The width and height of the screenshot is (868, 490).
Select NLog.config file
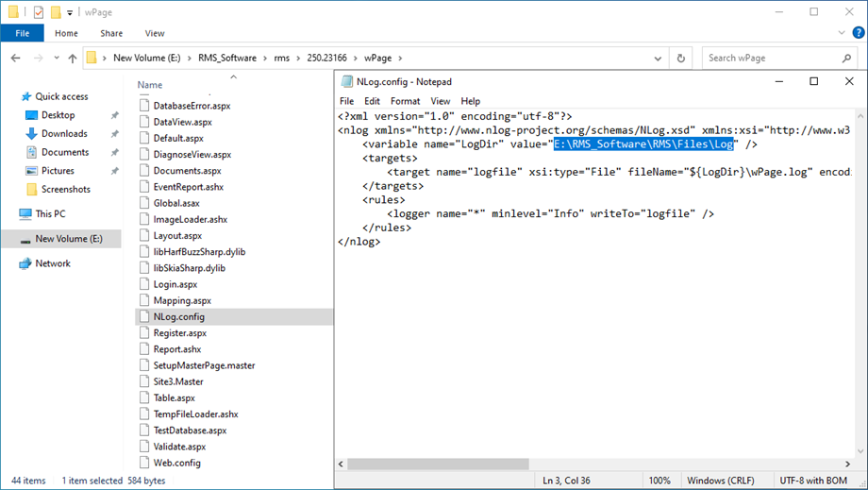[179, 316]
